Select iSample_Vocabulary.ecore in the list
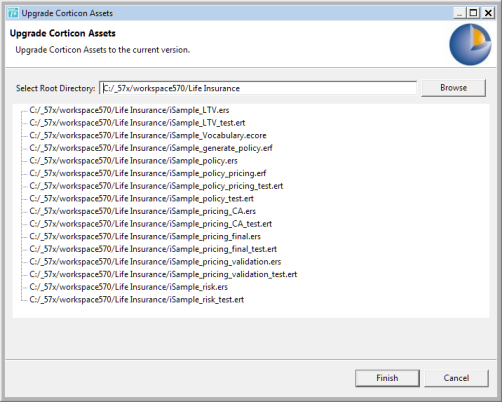502x402 pixels. coord(148,136)
